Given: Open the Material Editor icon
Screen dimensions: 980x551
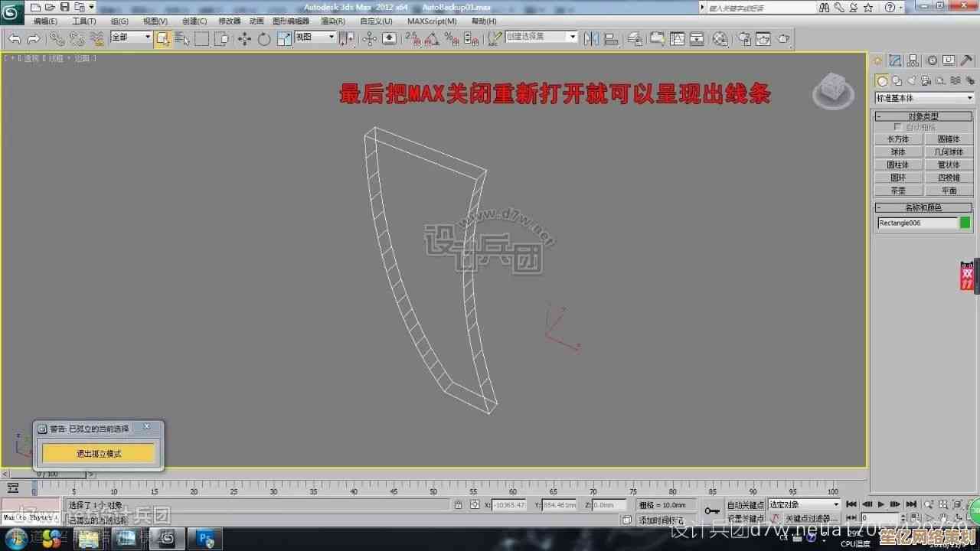Looking at the screenshot, I should (720, 38).
